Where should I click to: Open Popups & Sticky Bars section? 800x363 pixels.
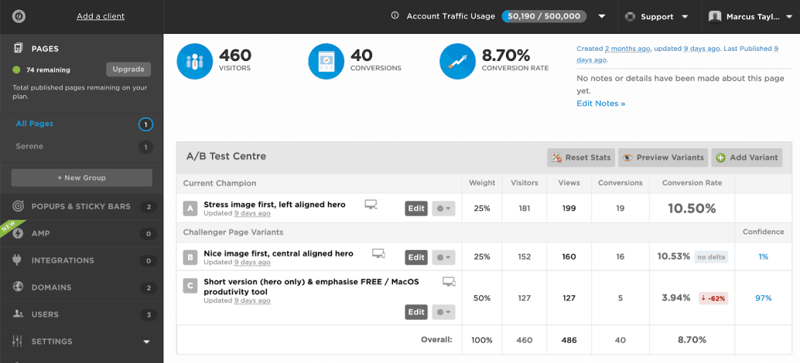pyautogui.click(x=82, y=207)
